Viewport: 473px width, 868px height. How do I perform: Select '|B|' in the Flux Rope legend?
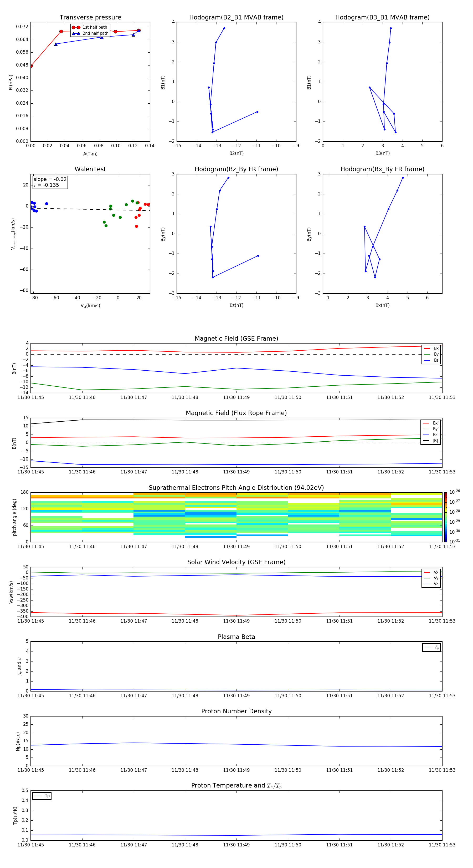pos(431,441)
